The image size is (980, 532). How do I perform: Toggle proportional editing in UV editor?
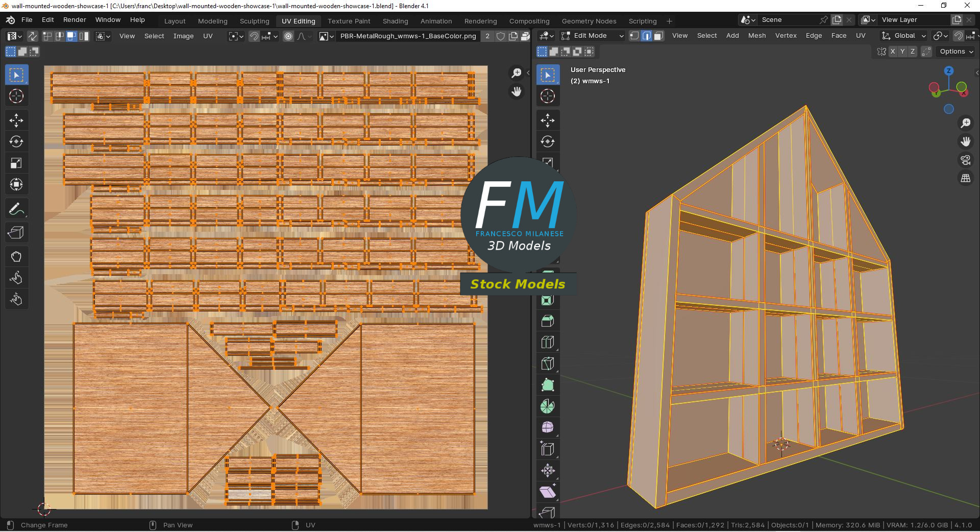coord(288,36)
